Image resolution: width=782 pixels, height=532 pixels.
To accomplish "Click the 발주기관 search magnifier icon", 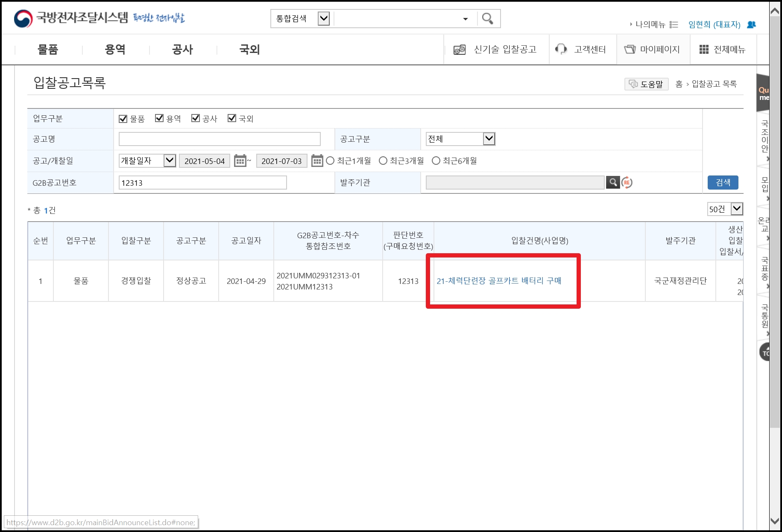I will click(613, 182).
